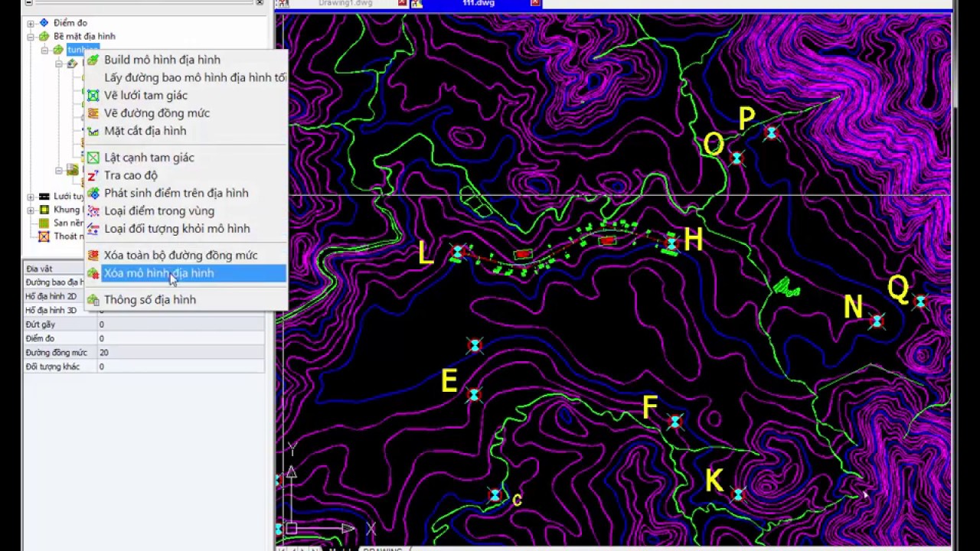
Task: Select Xóa toàn bộ đường đồng mức
Action: click(186, 255)
